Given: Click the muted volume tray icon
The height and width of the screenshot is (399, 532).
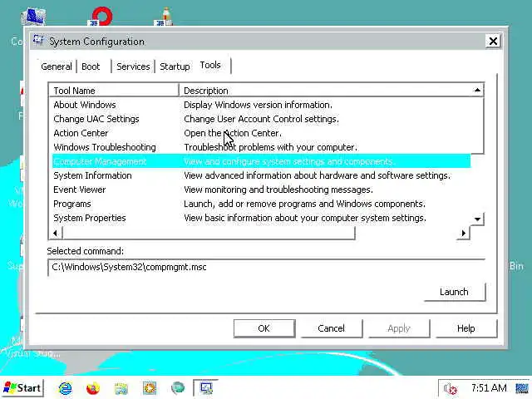Looking at the screenshot, I should [451, 388].
